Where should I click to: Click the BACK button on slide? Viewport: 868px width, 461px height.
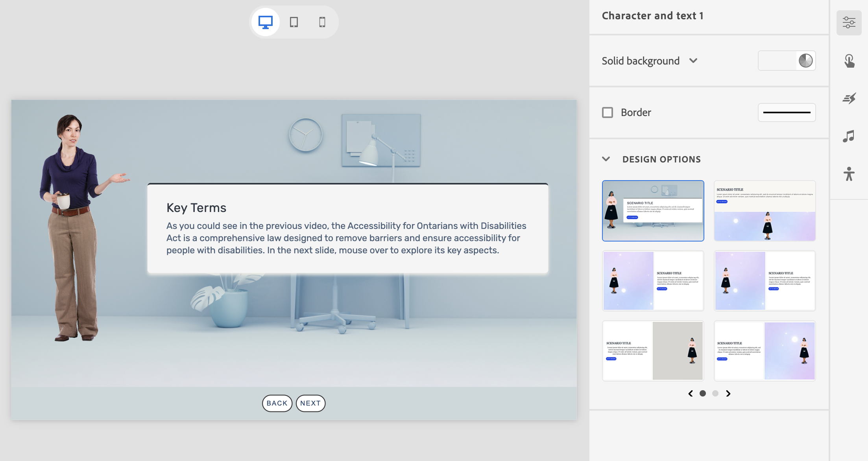(277, 403)
